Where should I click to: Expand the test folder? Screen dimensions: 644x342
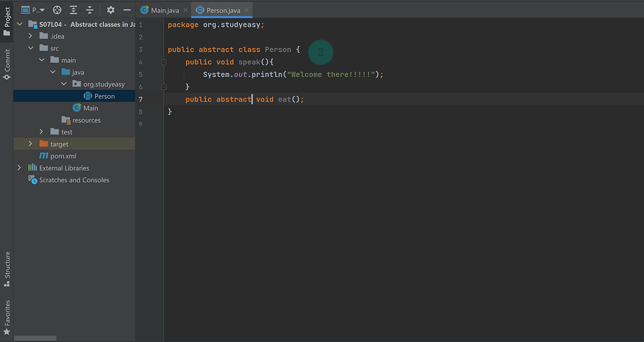click(41, 131)
